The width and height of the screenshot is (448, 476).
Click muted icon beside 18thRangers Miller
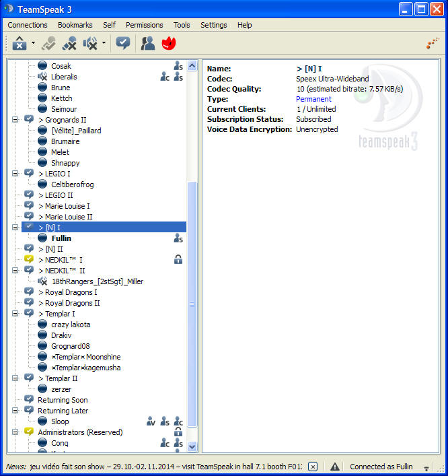tap(42, 281)
